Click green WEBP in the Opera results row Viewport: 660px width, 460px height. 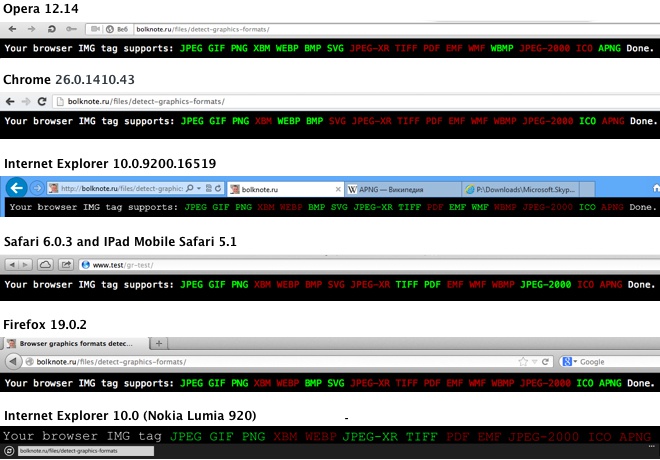(287, 48)
